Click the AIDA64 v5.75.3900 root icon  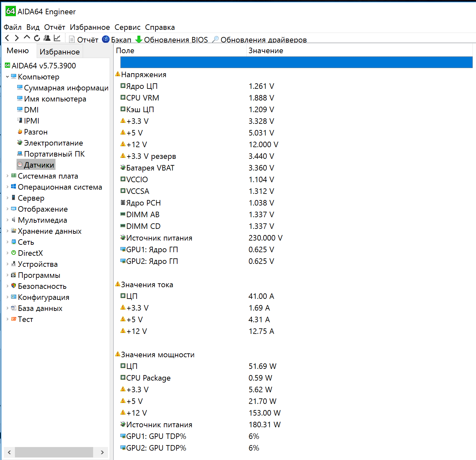tap(8, 65)
